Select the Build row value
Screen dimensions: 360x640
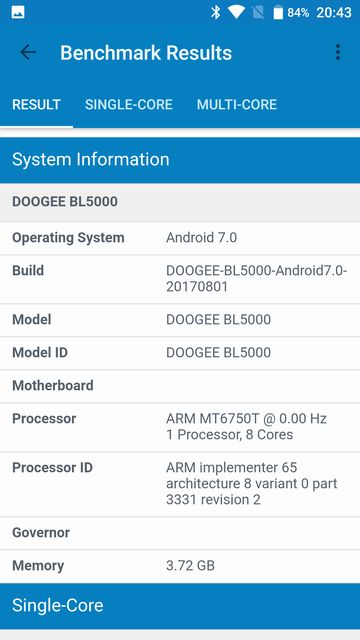pos(256,279)
